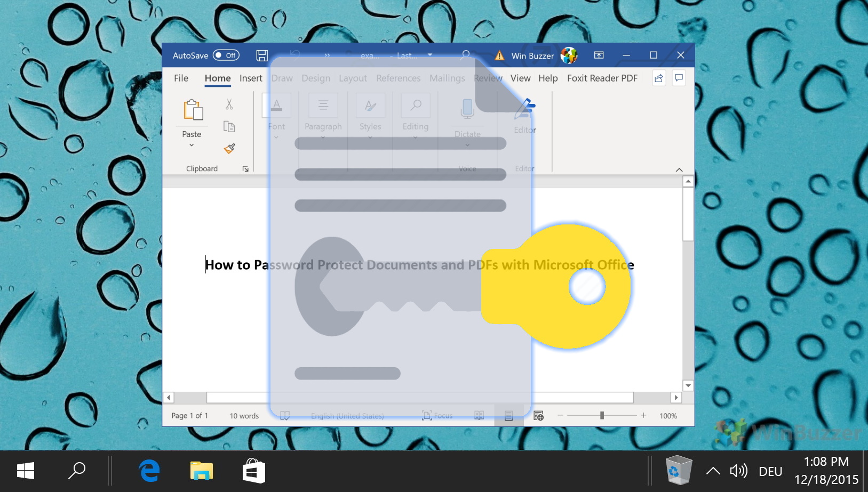This screenshot has width=868, height=492.
Task: Show hidden tray icons chevron
Action: pos(713,471)
